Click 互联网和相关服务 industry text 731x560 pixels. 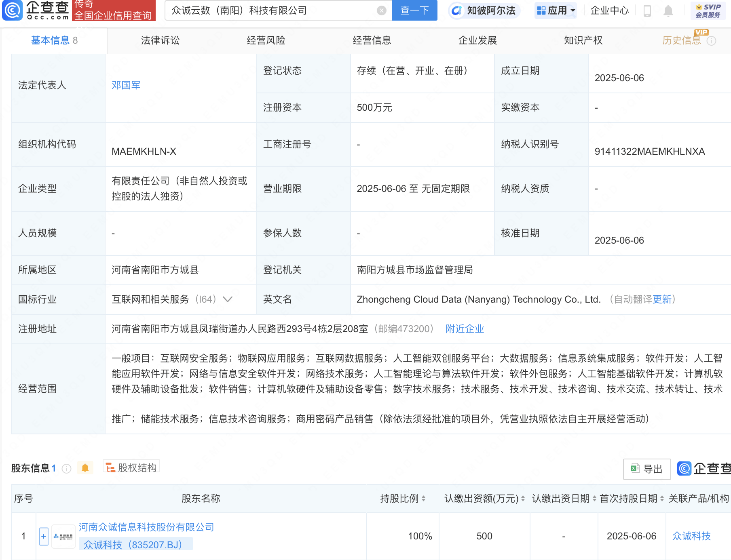pos(150,299)
